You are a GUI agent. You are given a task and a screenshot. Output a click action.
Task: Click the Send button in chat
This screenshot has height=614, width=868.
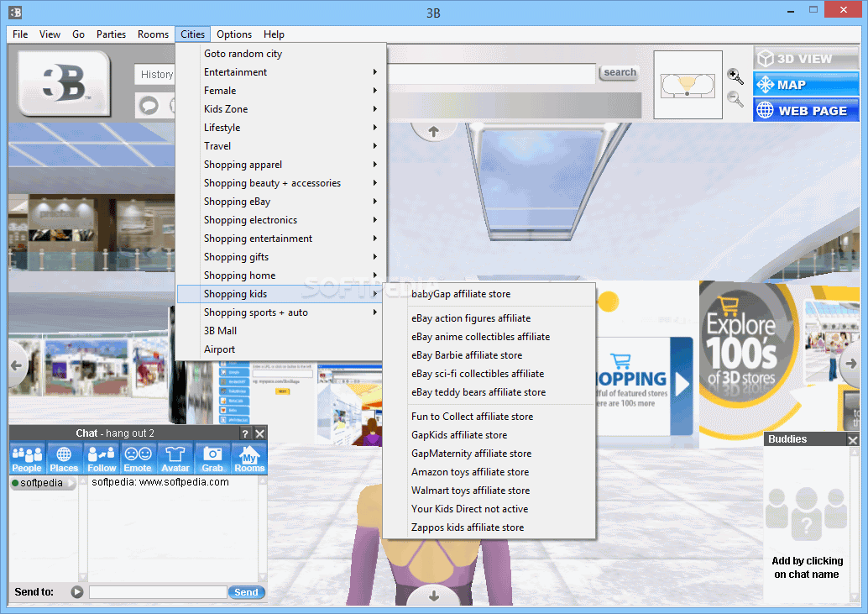[246, 592]
